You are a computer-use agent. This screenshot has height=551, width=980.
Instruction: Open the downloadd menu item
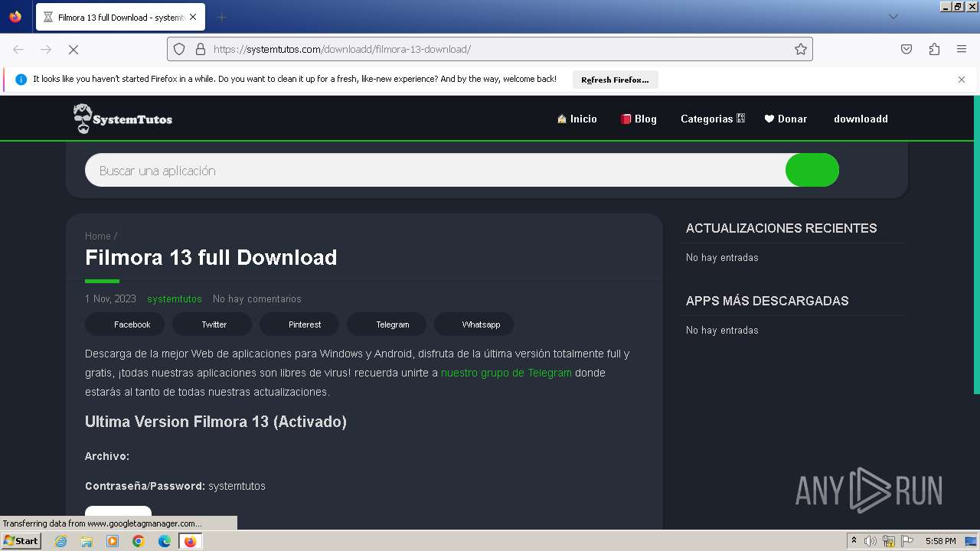pyautogui.click(x=861, y=119)
